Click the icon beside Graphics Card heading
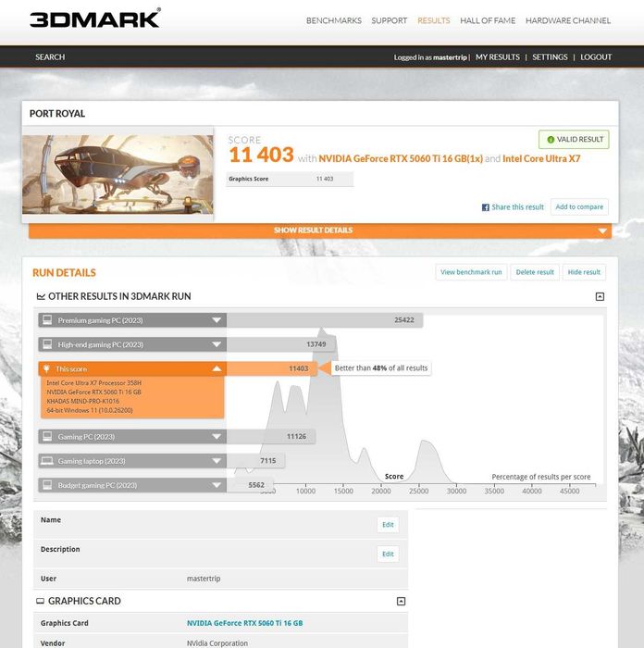 click(x=40, y=602)
